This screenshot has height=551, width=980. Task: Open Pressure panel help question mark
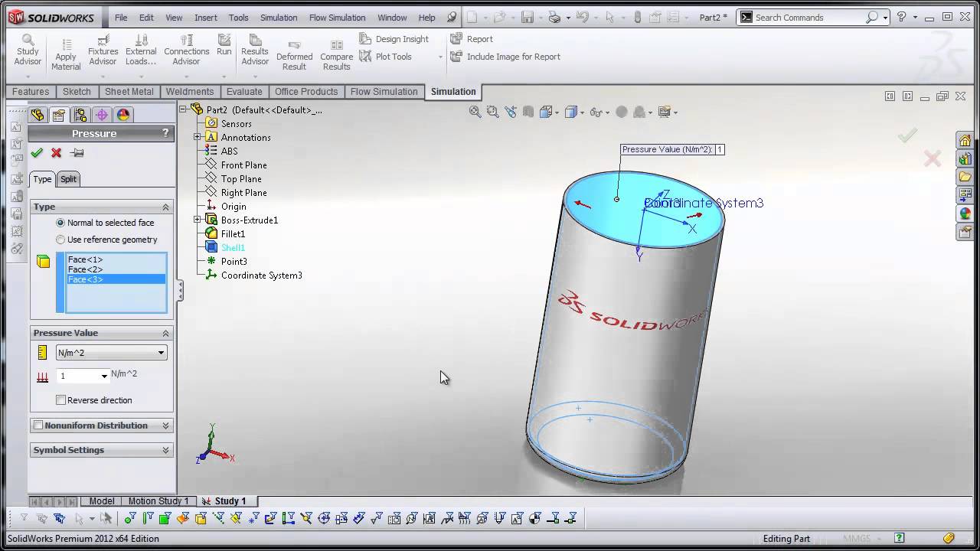pos(165,133)
